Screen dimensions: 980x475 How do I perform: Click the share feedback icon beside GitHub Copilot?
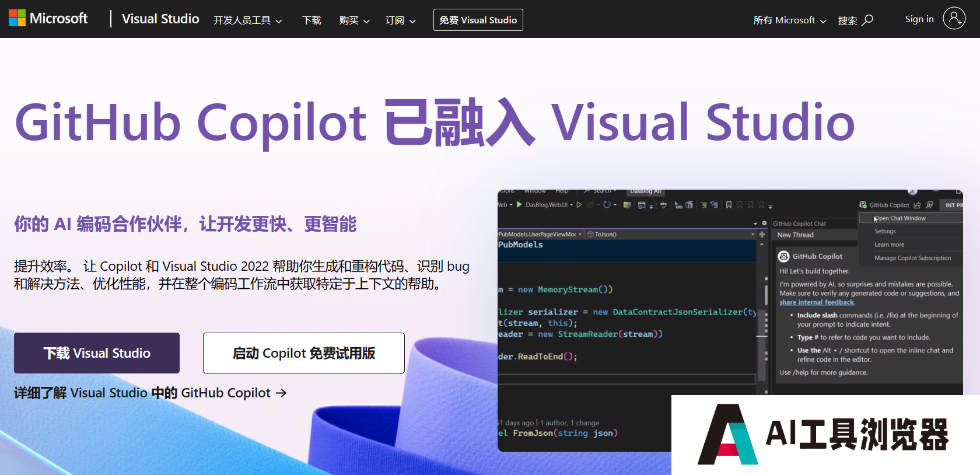pyautogui.click(x=917, y=205)
